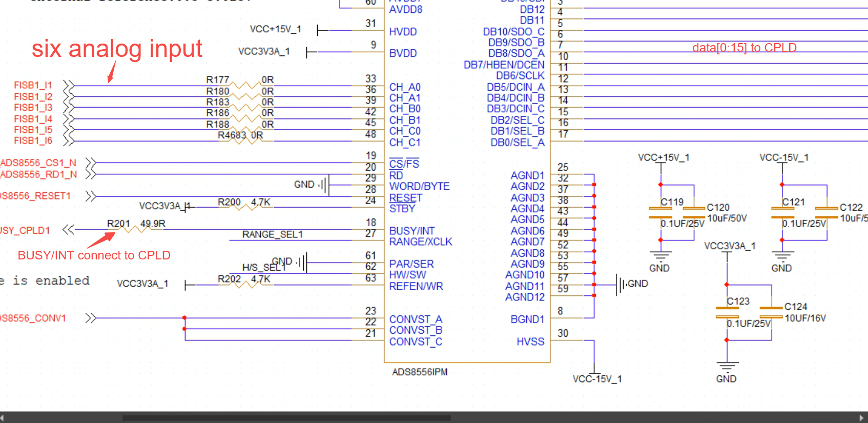Viewport: 868px width, 423px height.
Task: Select the CH_C1 pin name
Action: coord(405,143)
